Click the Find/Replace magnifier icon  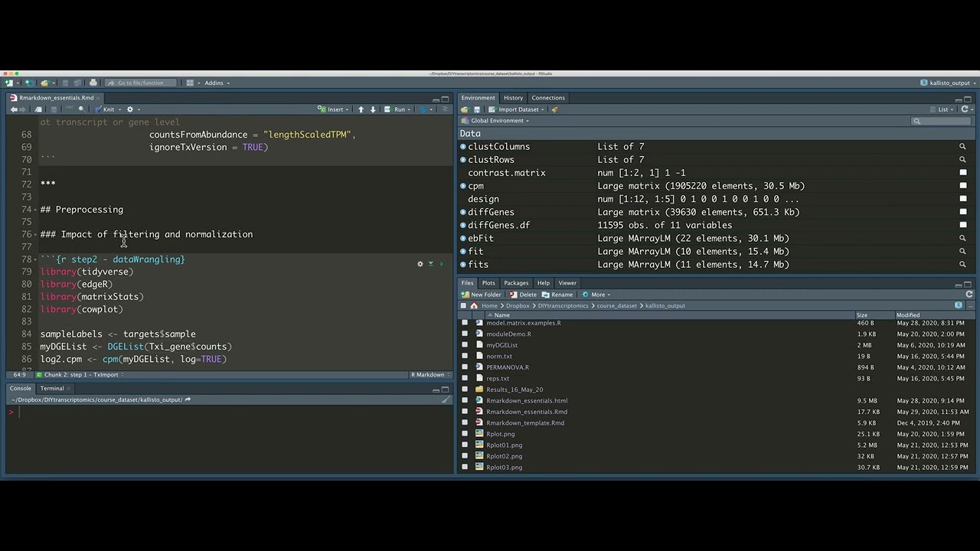tap(82, 109)
